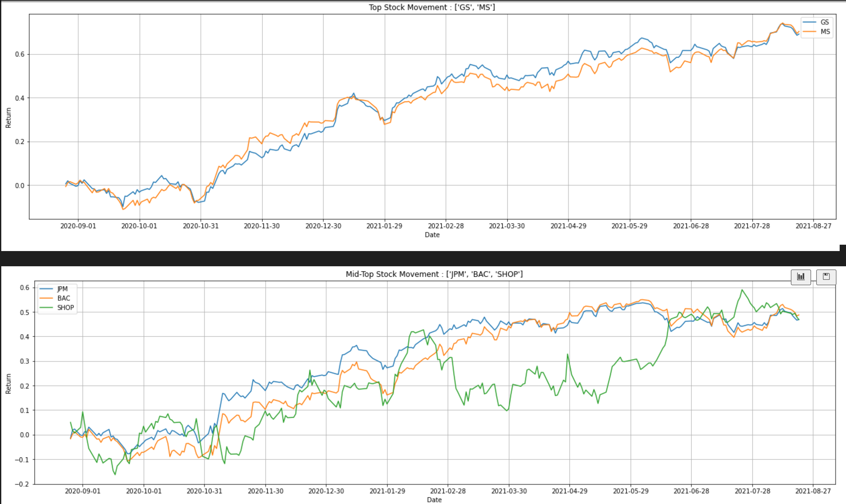Viewport: 846px width, 504px height.
Task: Click the floppy disk save icon button
Action: click(x=826, y=277)
